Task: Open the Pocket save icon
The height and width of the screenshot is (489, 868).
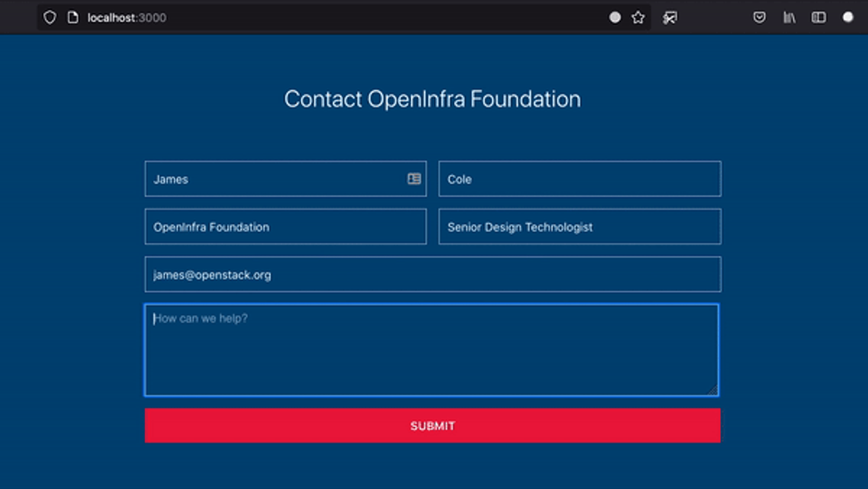Action: click(759, 18)
